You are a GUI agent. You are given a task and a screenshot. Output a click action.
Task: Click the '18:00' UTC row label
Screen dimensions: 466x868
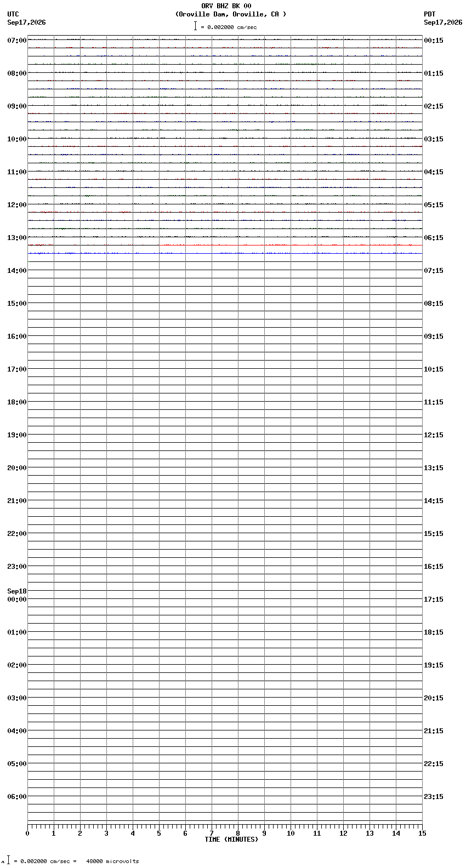tap(17, 402)
